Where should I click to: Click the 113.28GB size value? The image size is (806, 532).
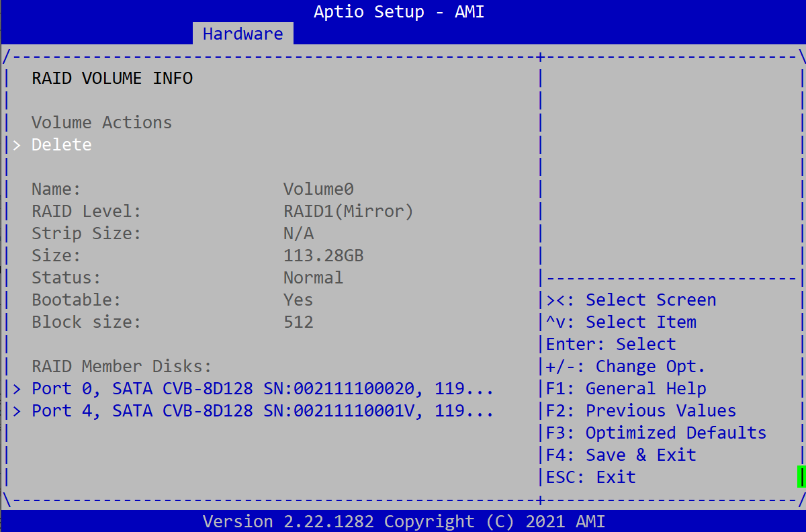[x=324, y=255]
